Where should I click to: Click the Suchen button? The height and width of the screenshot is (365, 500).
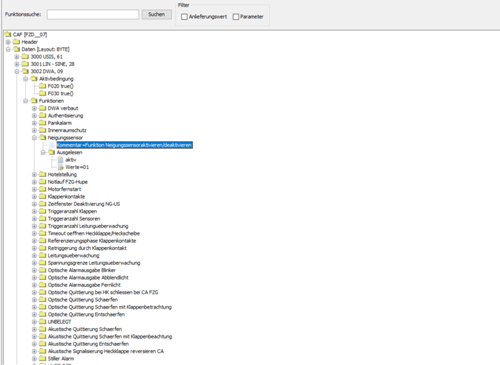click(x=157, y=14)
